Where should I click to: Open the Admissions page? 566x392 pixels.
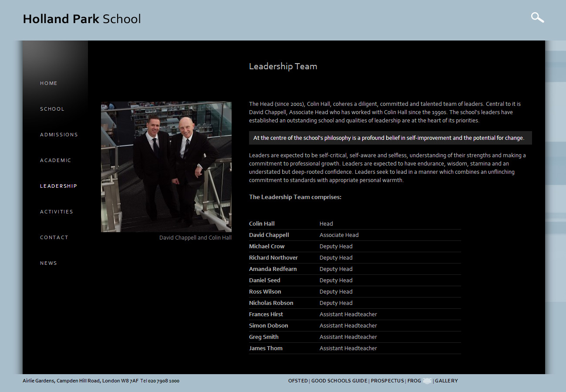point(59,135)
